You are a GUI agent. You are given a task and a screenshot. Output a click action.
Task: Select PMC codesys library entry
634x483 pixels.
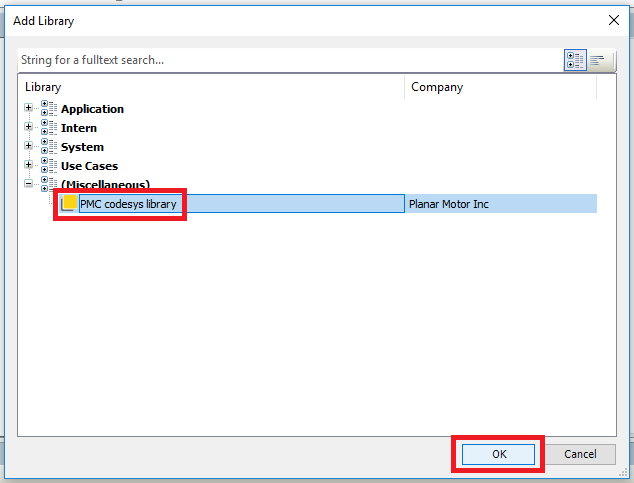click(128, 204)
